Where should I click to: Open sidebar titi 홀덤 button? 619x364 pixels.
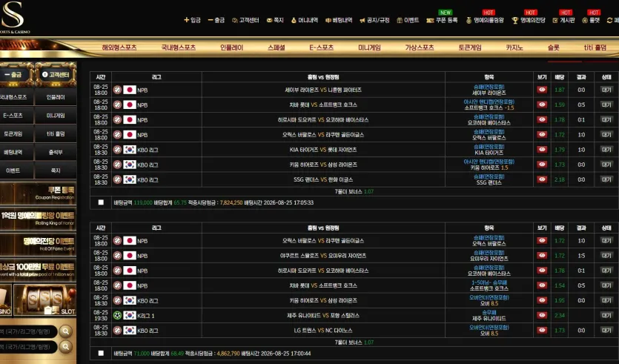pos(56,134)
